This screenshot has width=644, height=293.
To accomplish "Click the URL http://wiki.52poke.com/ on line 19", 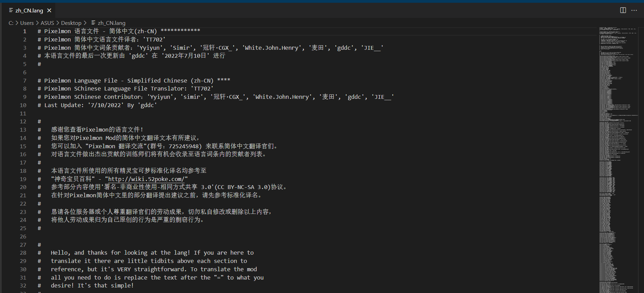I will pyautogui.click(x=146, y=179).
